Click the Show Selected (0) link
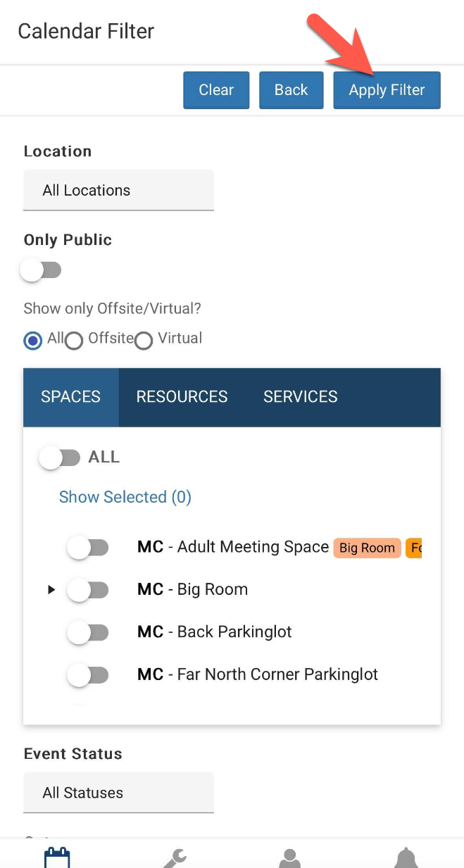The height and width of the screenshot is (868, 464). (x=125, y=497)
